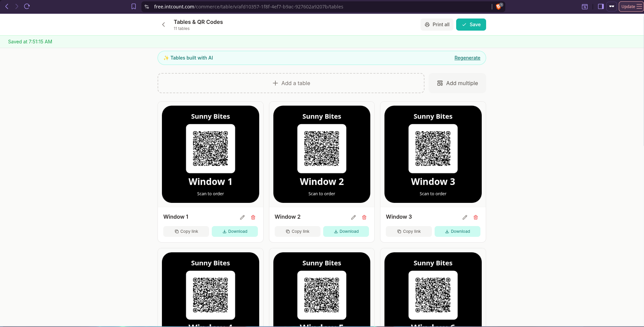This screenshot has height=327, width=644.
Task: Copy link for Window 1
Action: (x=186, y=231)
